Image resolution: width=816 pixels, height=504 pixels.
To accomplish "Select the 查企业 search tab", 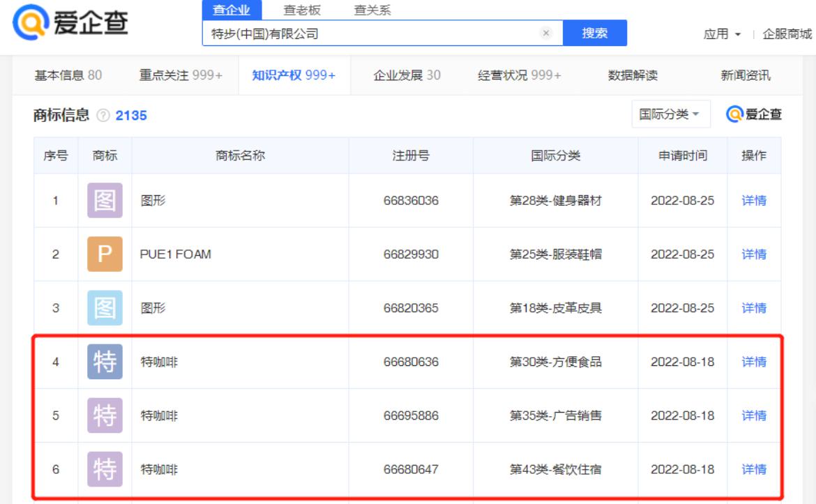I will (x=231, y=10).
